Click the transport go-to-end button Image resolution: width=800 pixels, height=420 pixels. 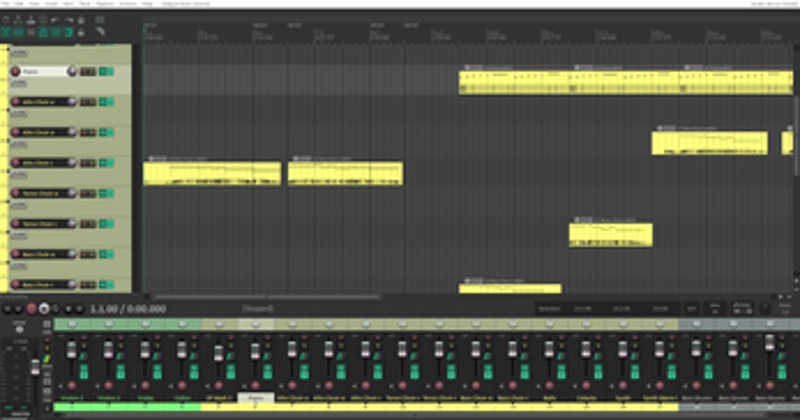(18, 309)
